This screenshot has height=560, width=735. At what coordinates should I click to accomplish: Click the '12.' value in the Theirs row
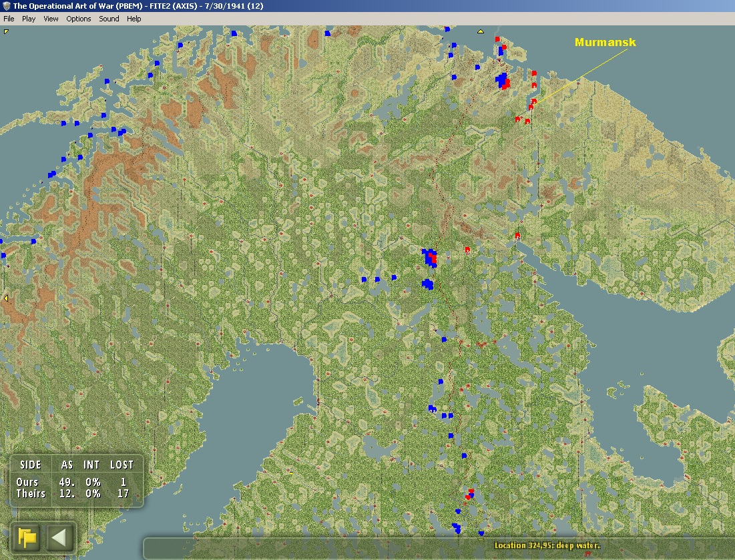pos(67,493)
